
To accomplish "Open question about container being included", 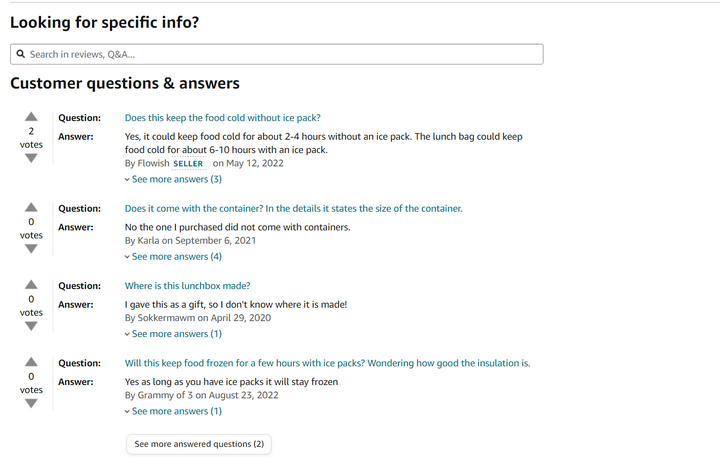I will click(x=294, y=209).
